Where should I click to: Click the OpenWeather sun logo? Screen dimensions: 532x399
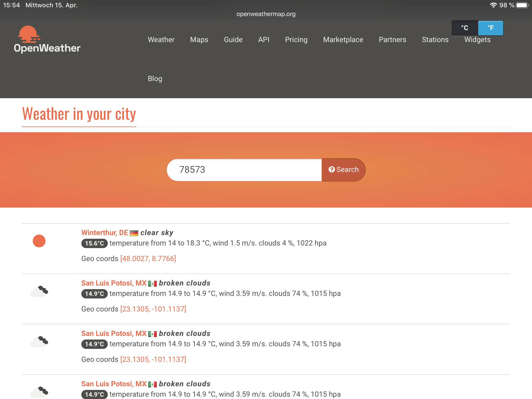(29, 34)
